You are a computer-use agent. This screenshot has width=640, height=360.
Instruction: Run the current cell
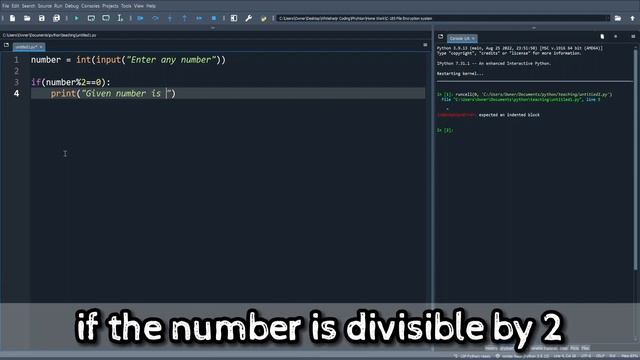click(91, 18)
